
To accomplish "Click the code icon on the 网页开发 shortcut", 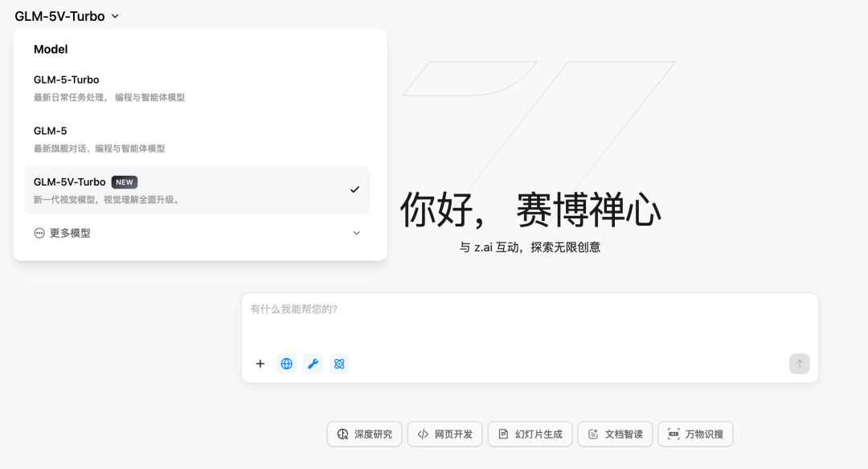I will click(x=424, y=434).
